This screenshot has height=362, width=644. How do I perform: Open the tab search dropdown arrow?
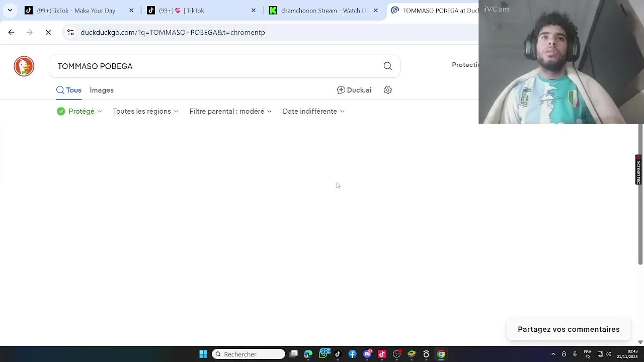[x=10, y=10]
